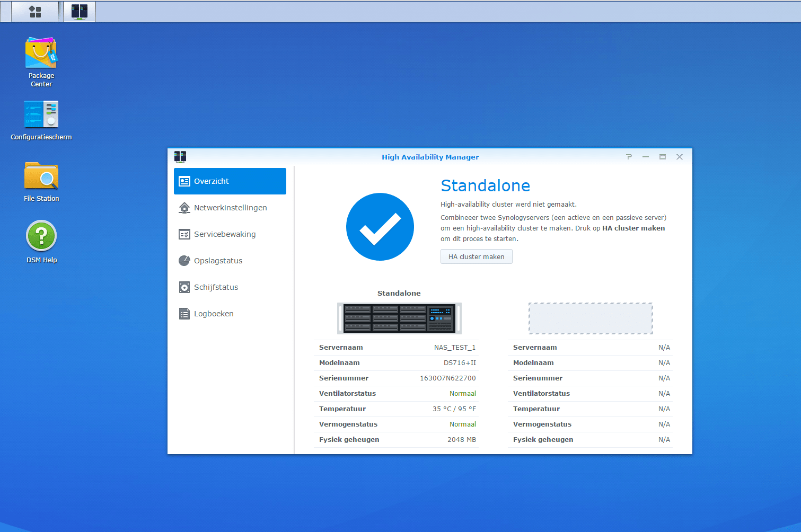
Task: Click the HA cluster maken button
Action: click(x=477, y=256)
